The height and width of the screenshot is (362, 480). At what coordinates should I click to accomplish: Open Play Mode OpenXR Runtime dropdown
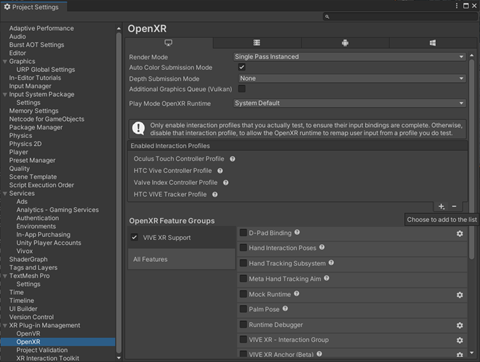click(x=349, y=103)
